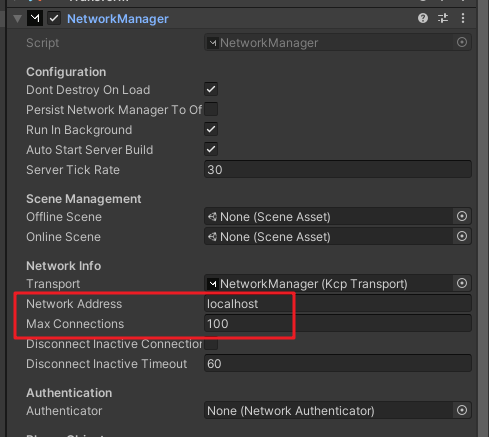
Task: Open object picker for Authenticator field
Action: pos(462,410)
